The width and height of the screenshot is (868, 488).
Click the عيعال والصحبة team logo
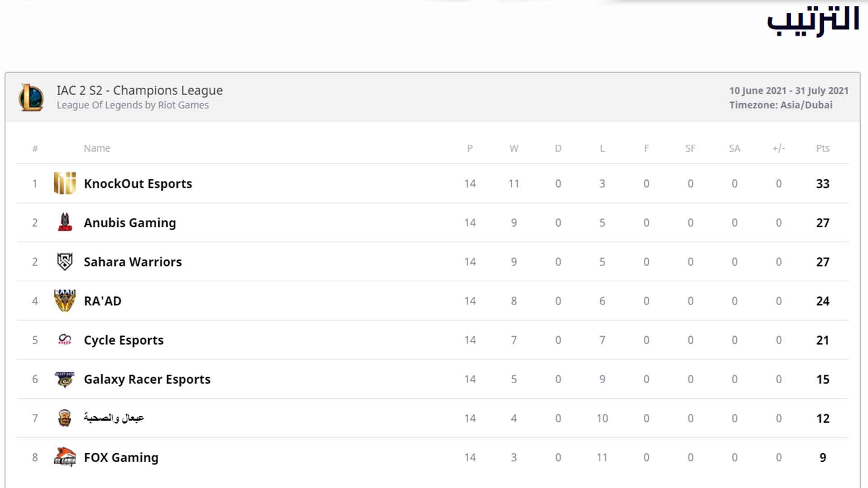[x=65, y=418]
